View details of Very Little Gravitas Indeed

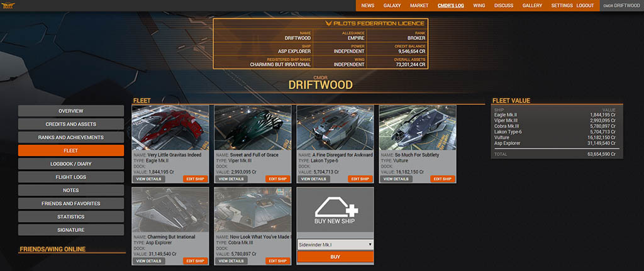click(148, 179)
